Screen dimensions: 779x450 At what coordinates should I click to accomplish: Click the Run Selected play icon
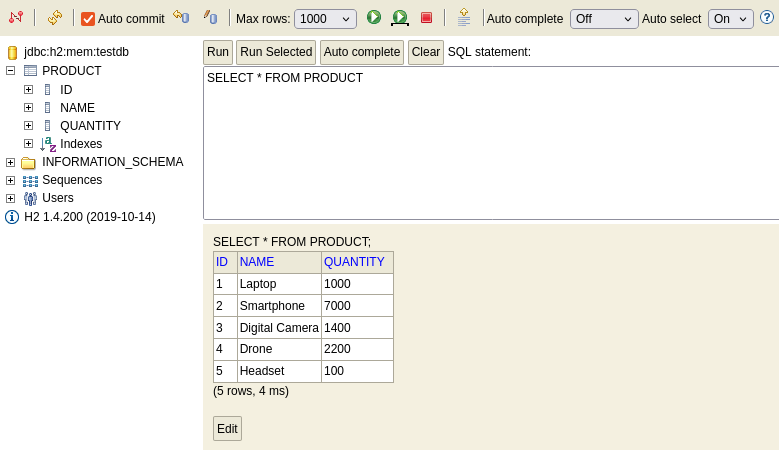(x=400, y=18)
